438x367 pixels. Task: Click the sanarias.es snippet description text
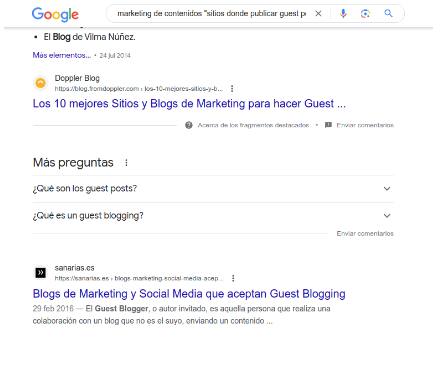(x=181, y=315)
